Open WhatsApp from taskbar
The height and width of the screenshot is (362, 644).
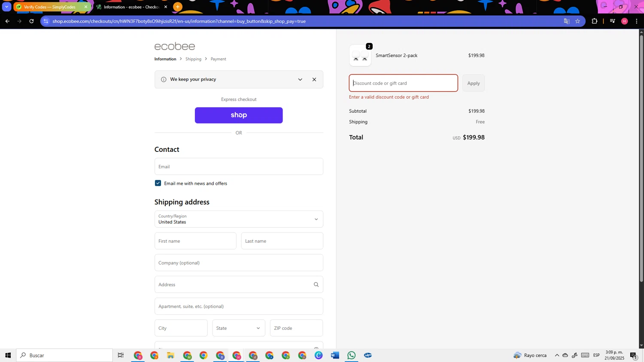[x=352, y=355]
